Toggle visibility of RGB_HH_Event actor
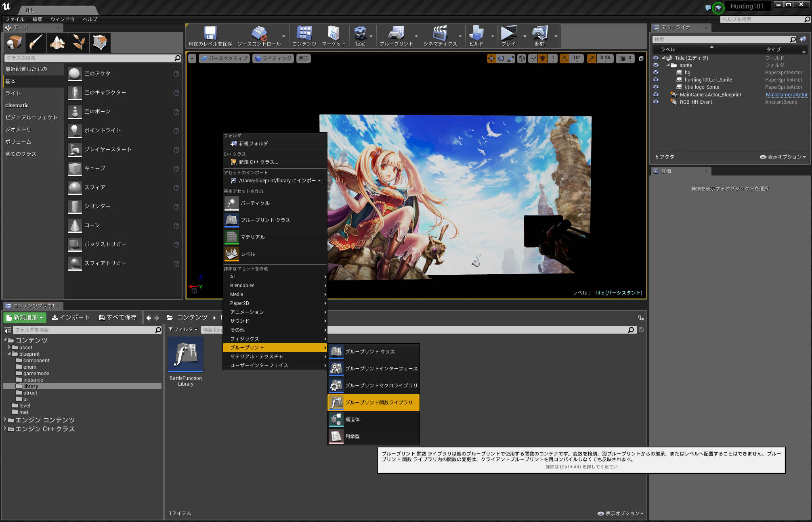812x522 pixels. [656, 102]
